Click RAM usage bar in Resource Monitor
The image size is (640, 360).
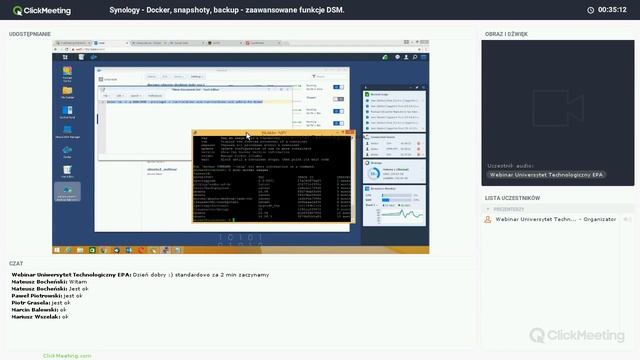[x=396, y=200]
